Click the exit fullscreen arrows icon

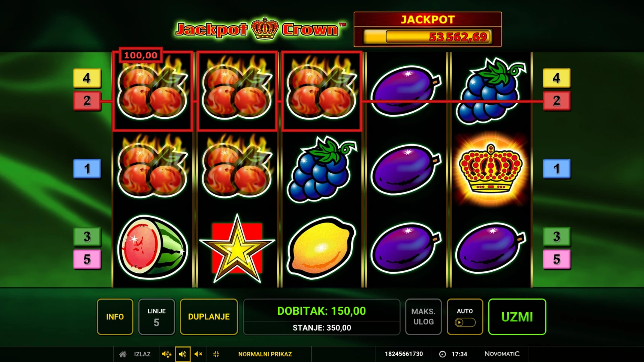[216, 354]
